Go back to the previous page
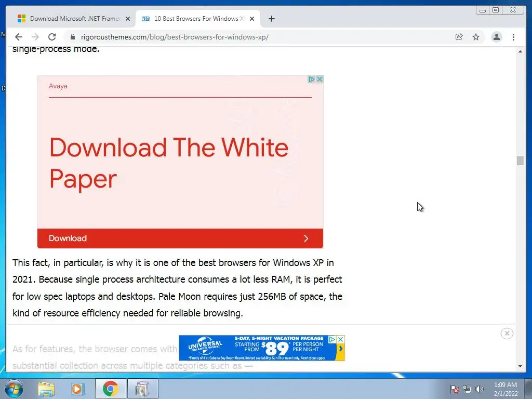 tap(19, 37)
